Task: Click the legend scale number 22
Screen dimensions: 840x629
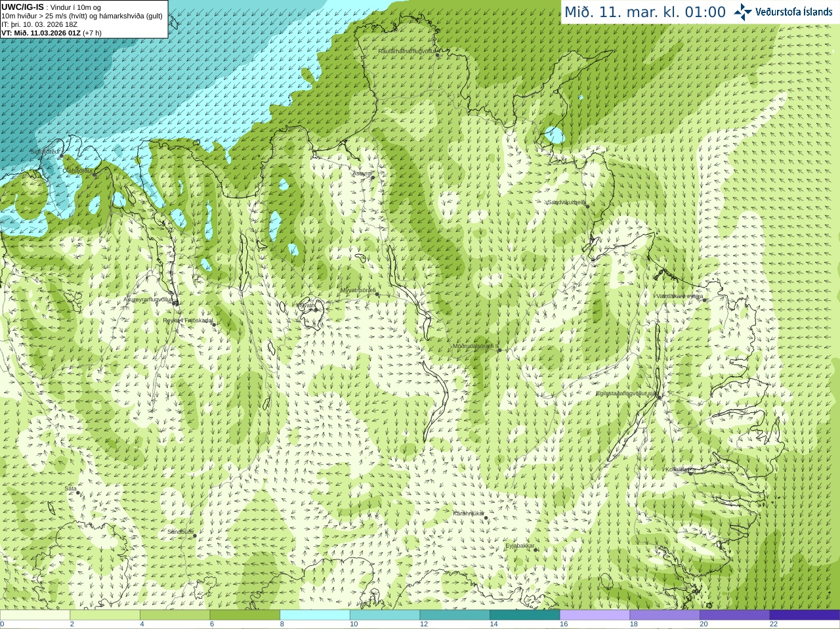Action: pyautogui.click(x=774, y=624)
